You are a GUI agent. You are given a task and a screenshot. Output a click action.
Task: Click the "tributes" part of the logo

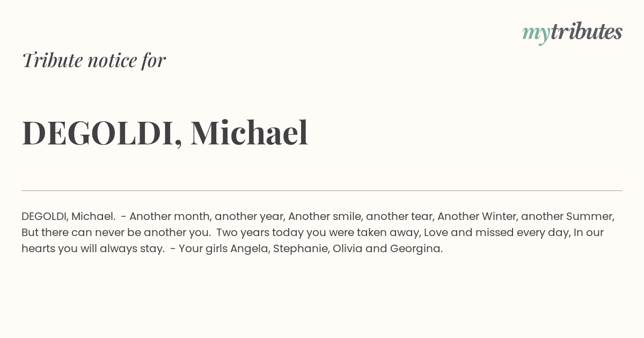tap(586, 32)
